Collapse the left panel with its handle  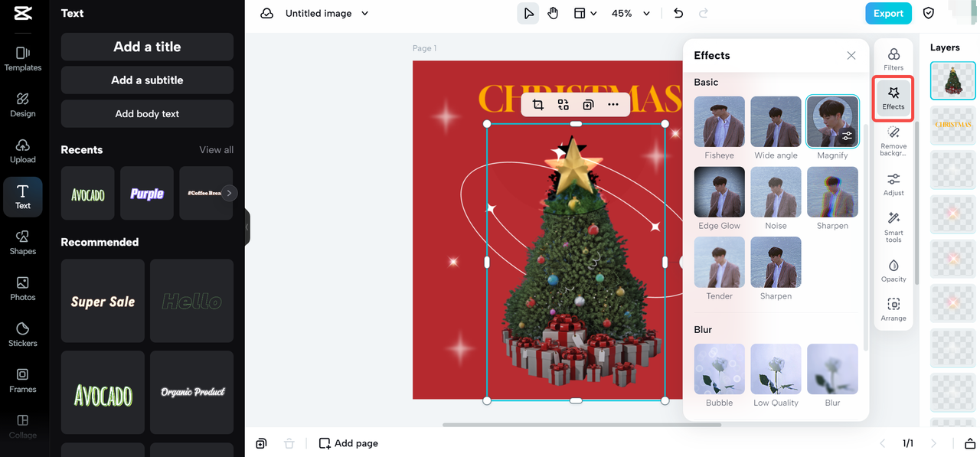(x=247, y=227)
